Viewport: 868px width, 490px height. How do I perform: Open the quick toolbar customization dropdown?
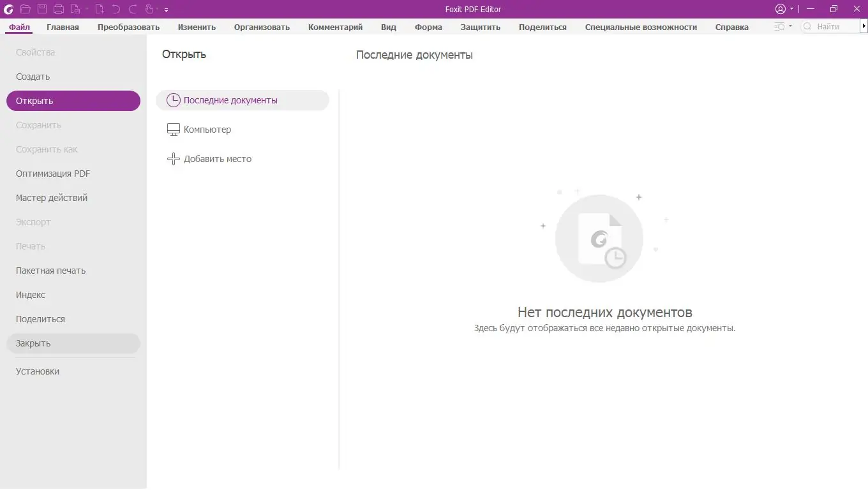point(166,9)
